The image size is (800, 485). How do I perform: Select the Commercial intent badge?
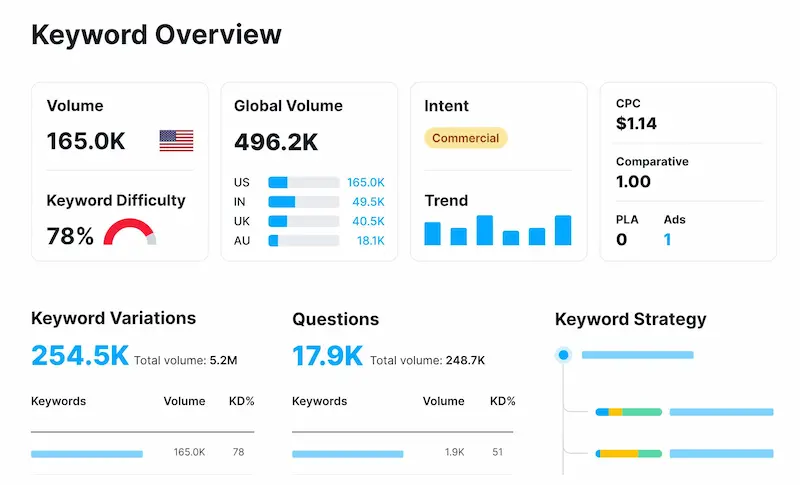click(x=465, y=138)
